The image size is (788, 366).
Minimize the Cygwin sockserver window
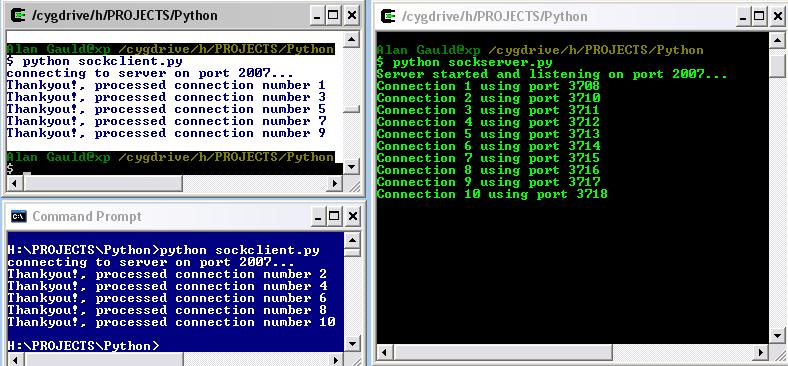click(x=742, y=17)
